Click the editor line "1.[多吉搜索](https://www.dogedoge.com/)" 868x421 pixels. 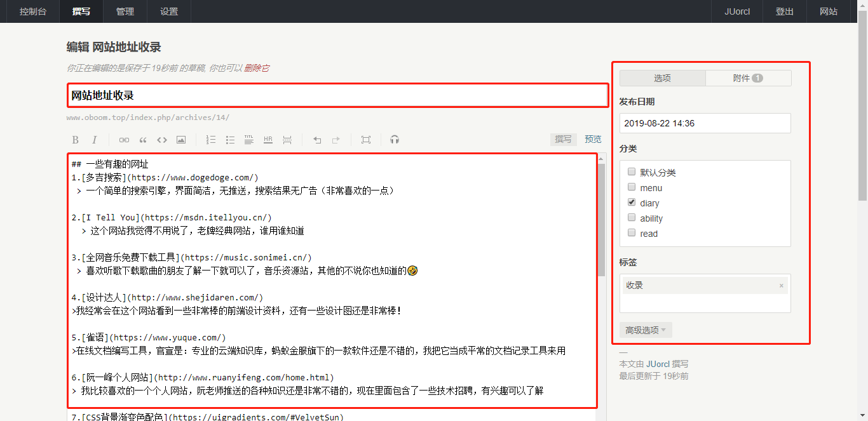point(165,177)
